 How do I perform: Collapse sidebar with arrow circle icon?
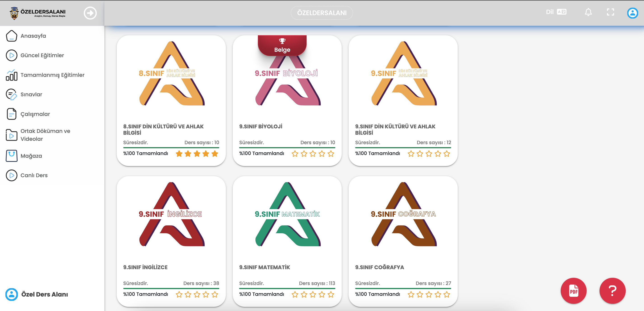click(90, 13)
